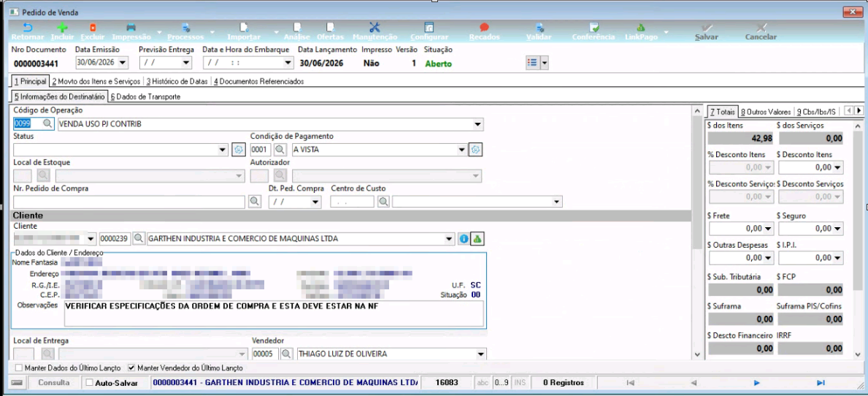Check Manter Dados do Último Lançto
The height and width of the screenshot is (396, 868).
click(x=20, y=368)
